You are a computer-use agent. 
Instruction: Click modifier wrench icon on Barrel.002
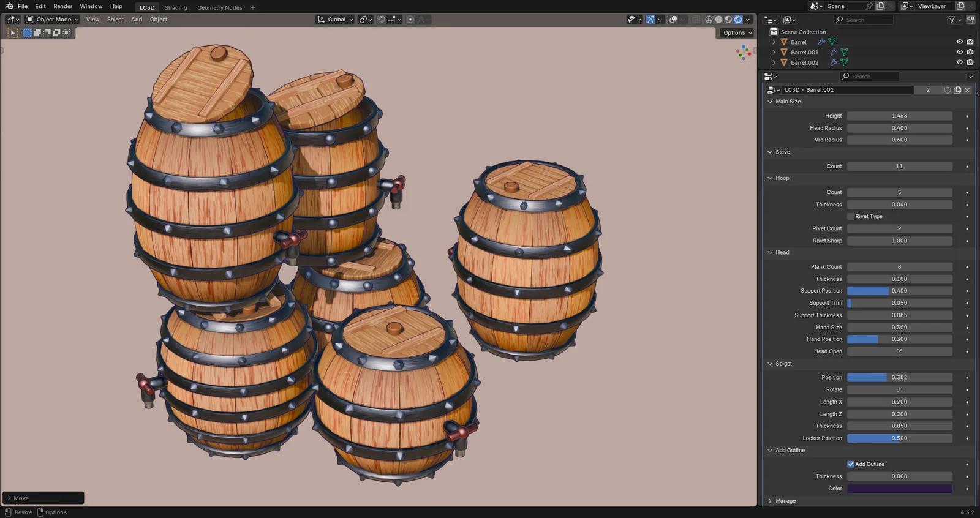[834, 62]
